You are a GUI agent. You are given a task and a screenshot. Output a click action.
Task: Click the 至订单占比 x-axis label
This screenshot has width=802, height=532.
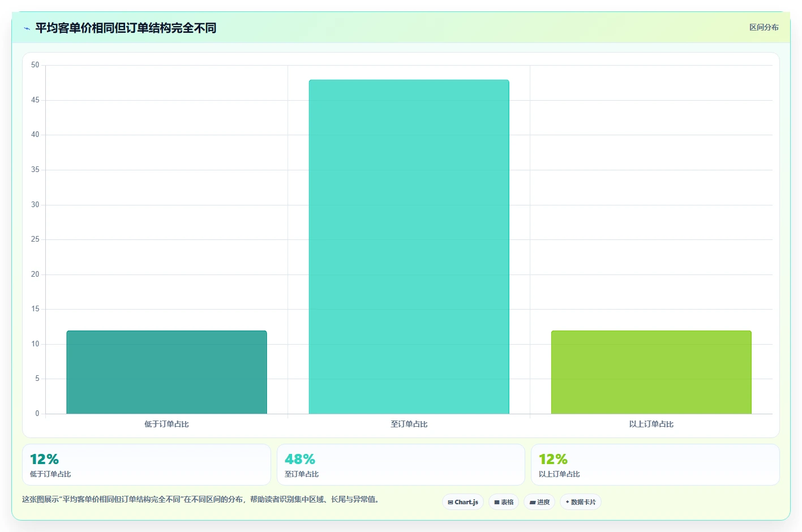pos(409,424)
